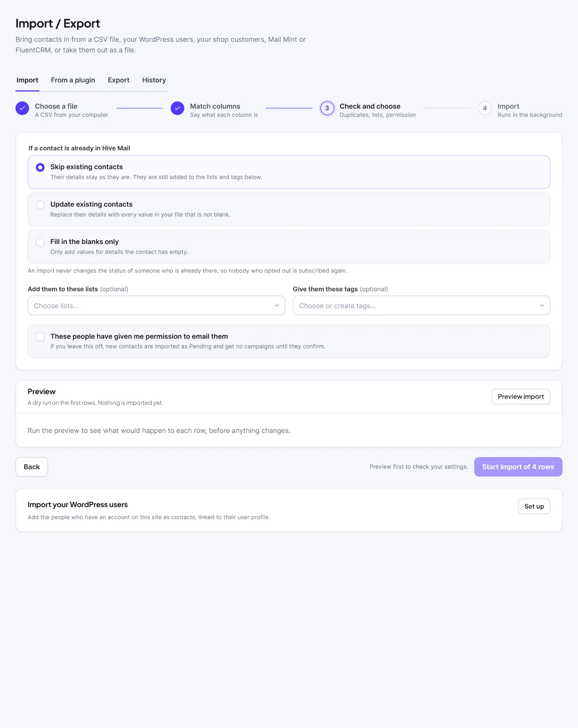Select the Import tab
Viewport: 578px width, 728px height.
(x=27, y=80)
